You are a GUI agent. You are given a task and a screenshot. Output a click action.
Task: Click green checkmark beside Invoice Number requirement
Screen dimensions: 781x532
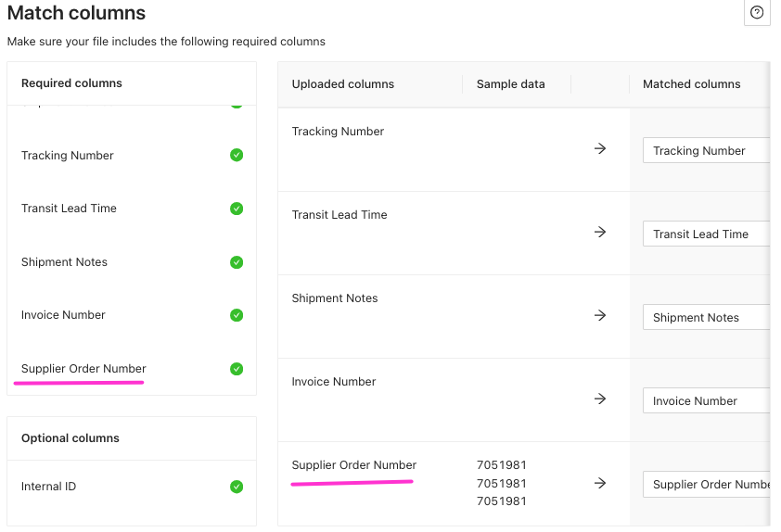coord(237,315)
